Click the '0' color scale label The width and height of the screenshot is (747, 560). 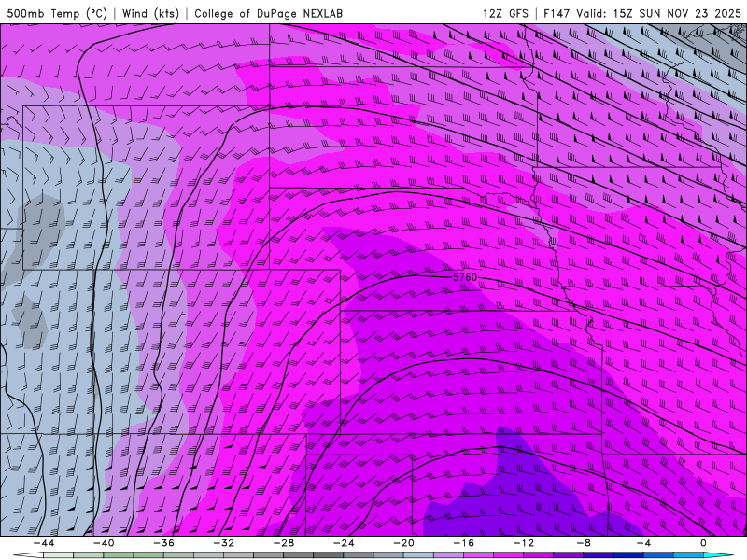704,543
